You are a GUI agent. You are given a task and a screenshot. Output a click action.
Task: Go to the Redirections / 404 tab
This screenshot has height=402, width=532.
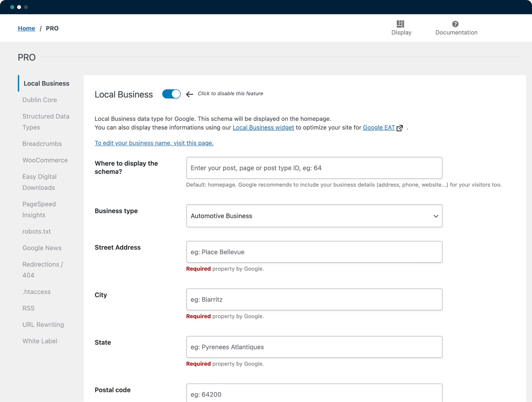point(42,270)
